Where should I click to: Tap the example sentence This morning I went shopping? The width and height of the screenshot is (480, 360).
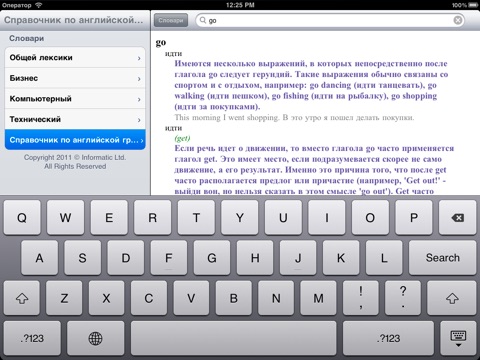227,117
